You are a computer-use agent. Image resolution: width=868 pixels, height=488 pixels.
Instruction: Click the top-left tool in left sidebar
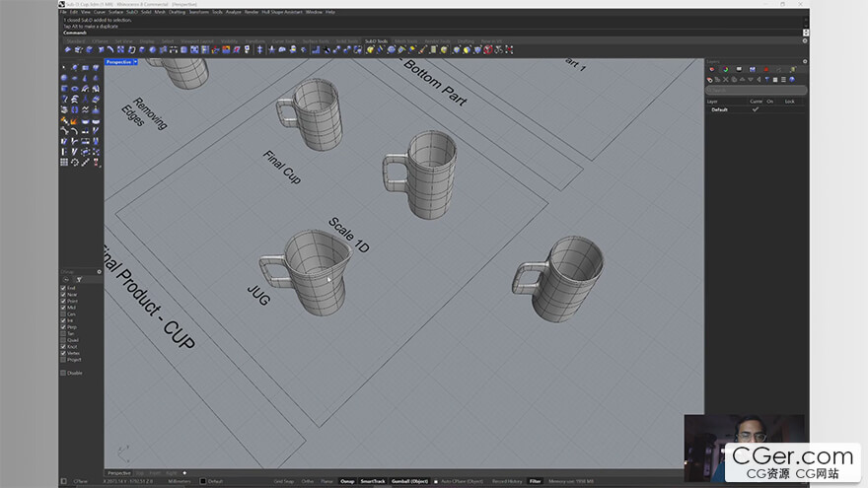tap(64, 68)
